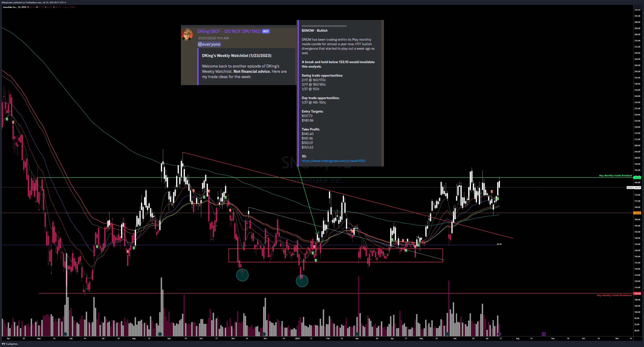Click the '200.00' price scale label
Screen dimensions: 644x347
click(637, 158)
